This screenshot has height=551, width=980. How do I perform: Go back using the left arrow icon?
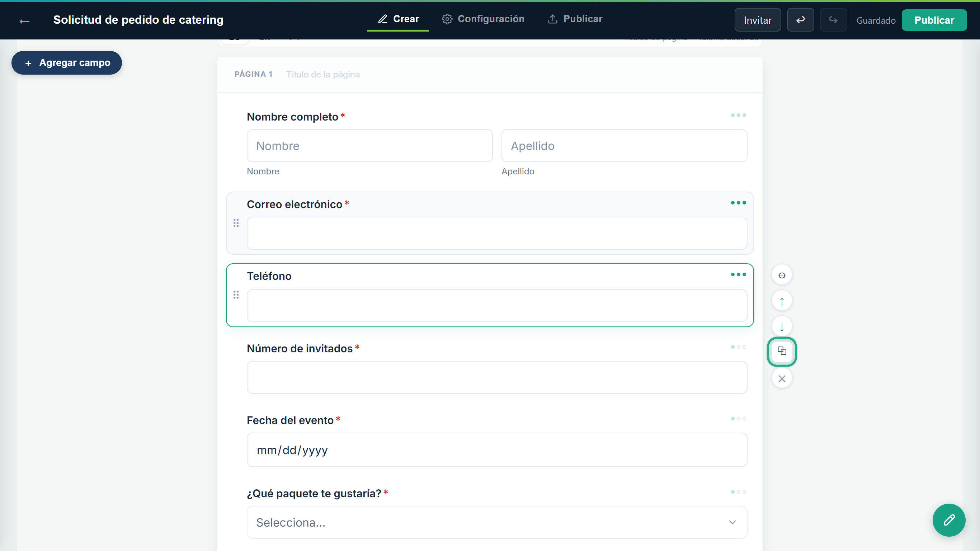24,21
